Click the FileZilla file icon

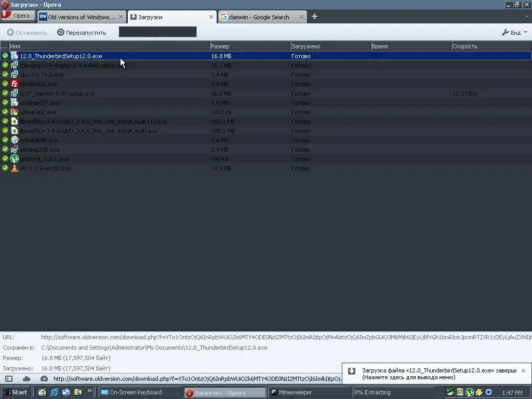[x=14, y=84]
